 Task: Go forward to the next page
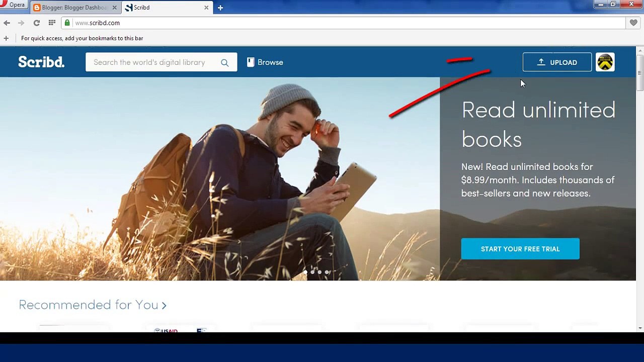tap(21, 23)
